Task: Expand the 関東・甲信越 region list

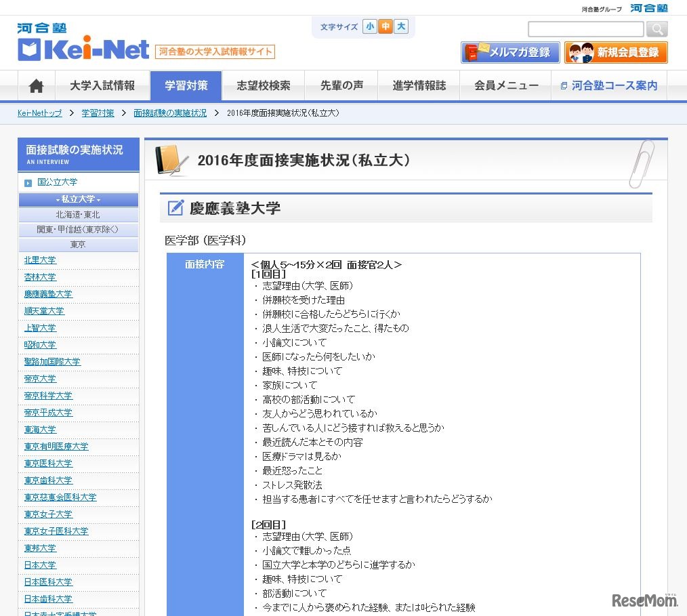Action: (78, 230)
